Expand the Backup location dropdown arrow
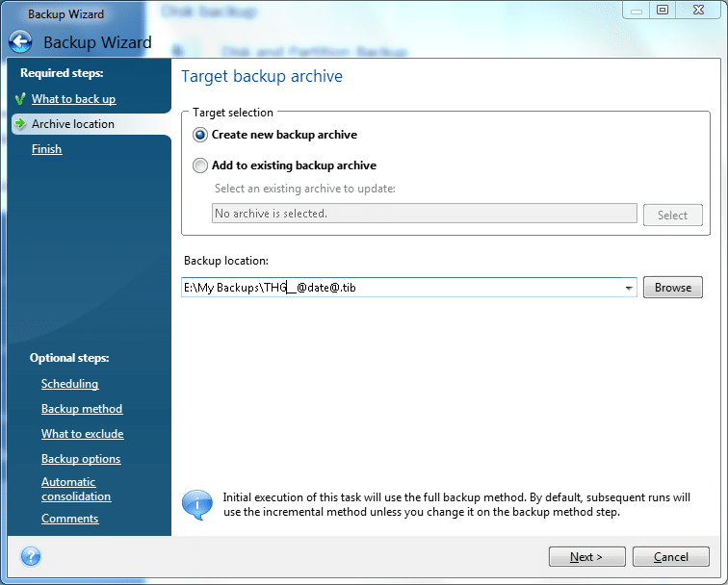Screen dimensions: 728x585 tap(629, 288)
